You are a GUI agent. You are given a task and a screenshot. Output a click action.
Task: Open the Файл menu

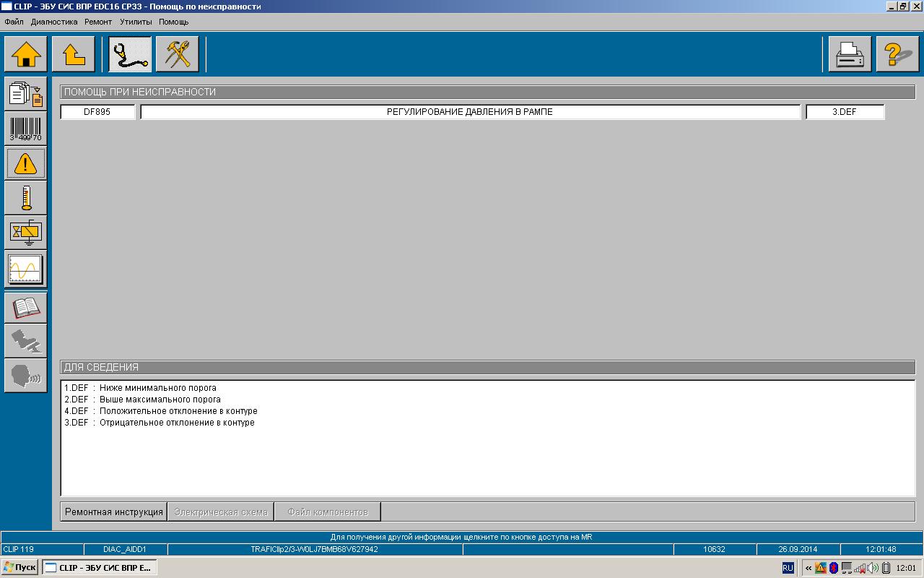click(x=14, y=22)
